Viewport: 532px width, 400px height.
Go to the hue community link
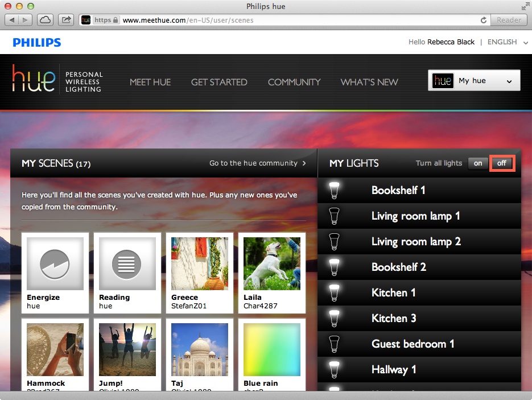click(x=258, y=163)
